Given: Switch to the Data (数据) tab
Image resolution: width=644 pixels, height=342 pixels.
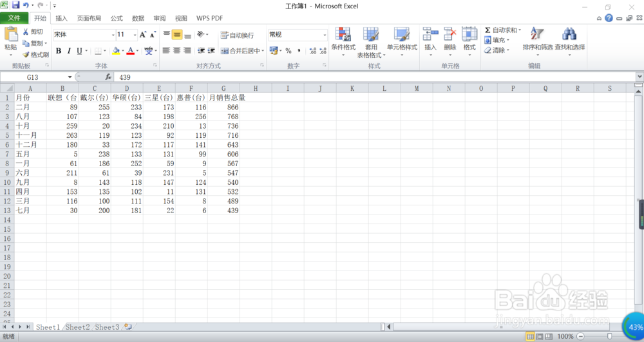Looking at the screenshot, I should [x=138, y=18].
